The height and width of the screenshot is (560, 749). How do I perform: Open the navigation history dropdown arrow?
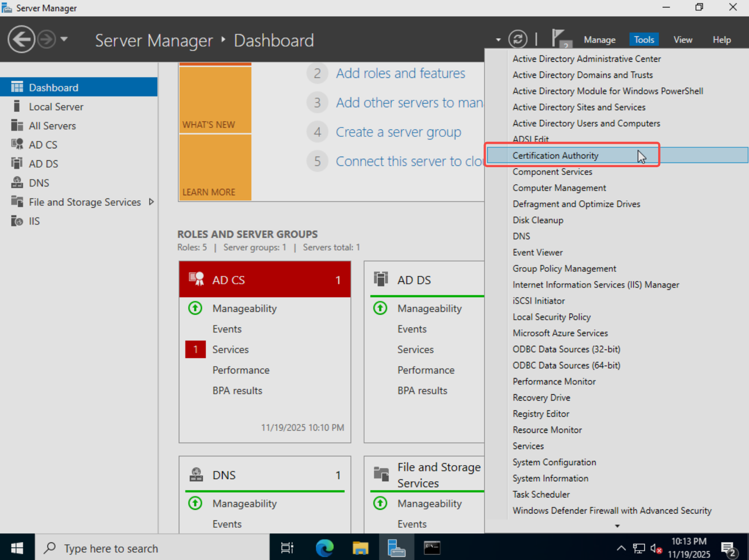pyautogui.click(x=64, y=40)
